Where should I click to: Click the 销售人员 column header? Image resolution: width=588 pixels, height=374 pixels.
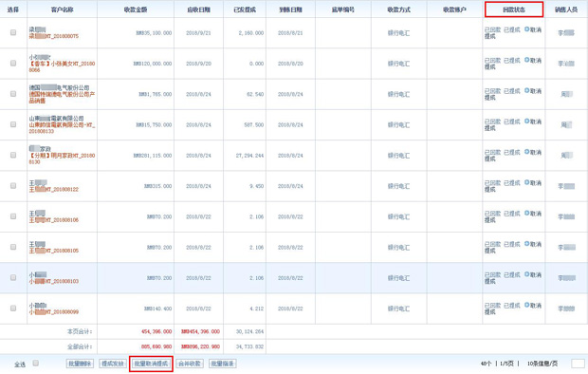click(566, 9)
